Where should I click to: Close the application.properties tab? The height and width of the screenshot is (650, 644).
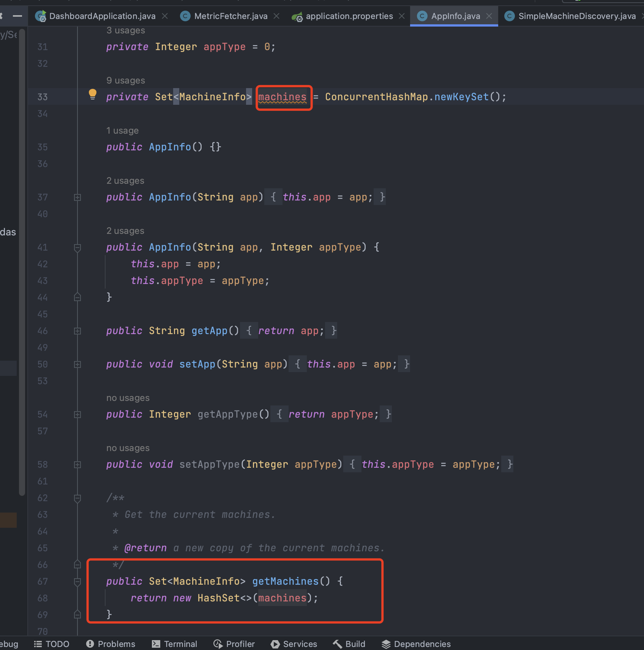[402, 16]
